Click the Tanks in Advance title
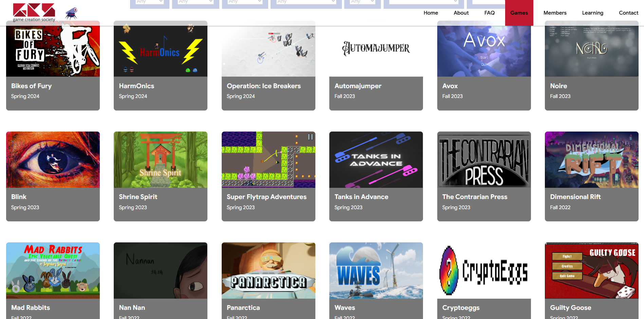 (x=361, y=197)
